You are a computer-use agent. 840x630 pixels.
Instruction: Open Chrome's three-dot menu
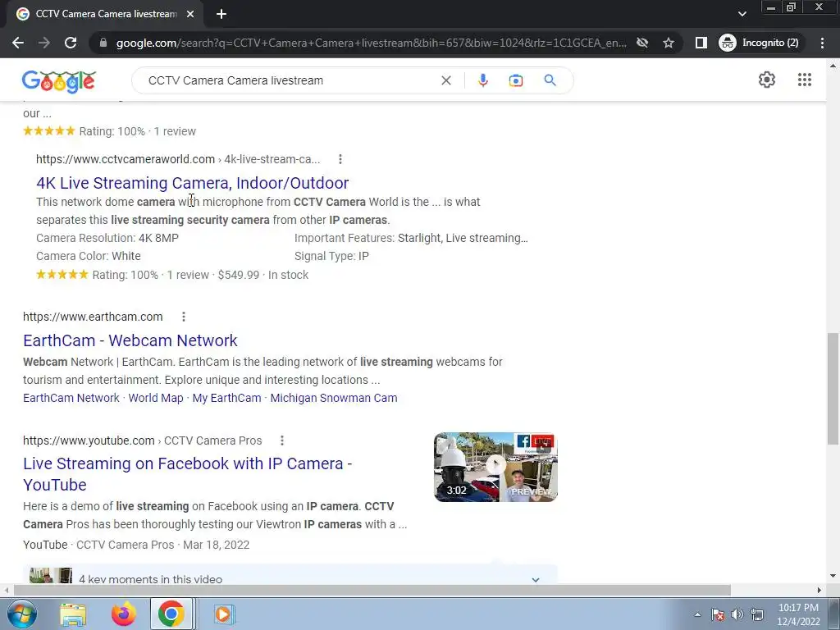coord(822,43)
